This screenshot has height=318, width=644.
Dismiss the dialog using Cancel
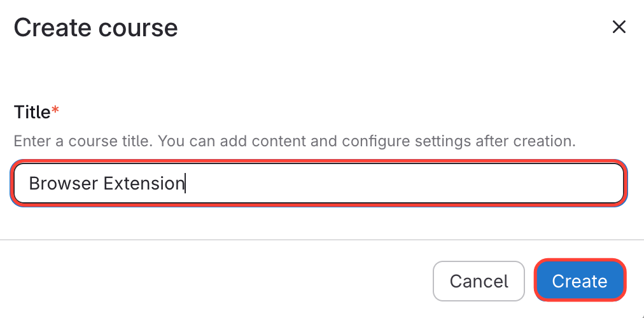tap(479, 281)
